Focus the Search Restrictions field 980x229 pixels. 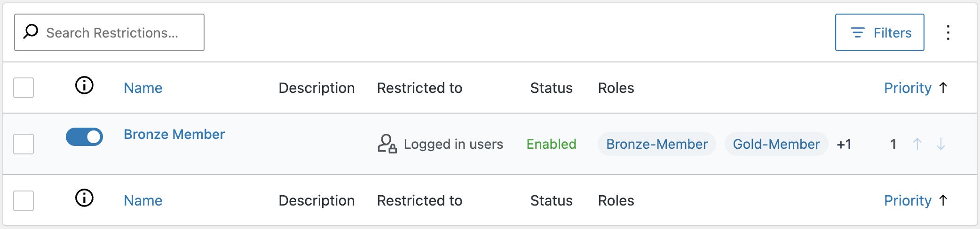118,32
